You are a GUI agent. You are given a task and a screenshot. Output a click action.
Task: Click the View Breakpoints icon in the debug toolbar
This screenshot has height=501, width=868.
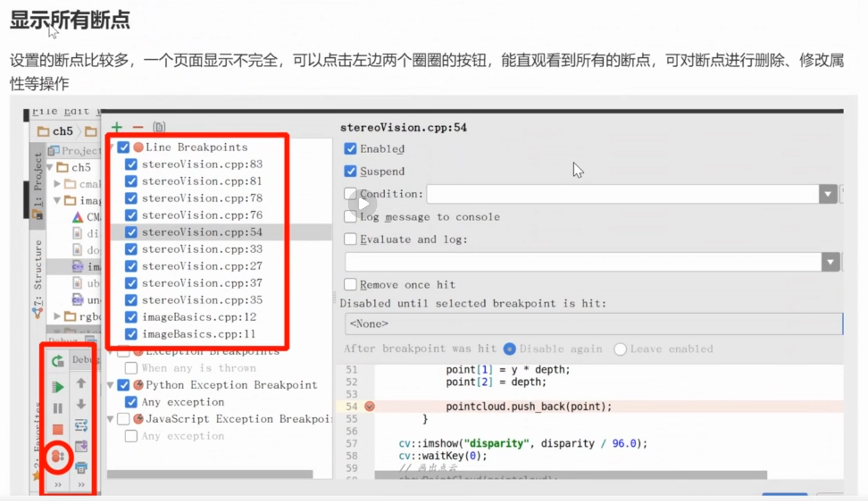57,458
